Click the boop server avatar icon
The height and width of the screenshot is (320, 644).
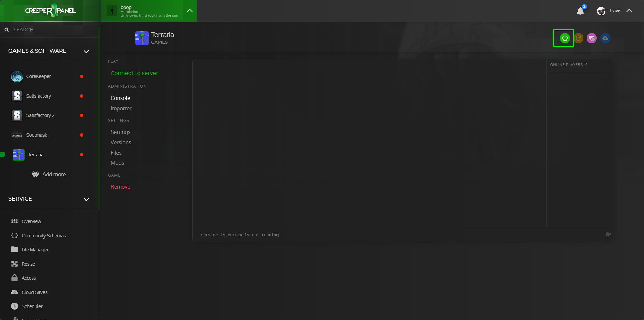112,11
